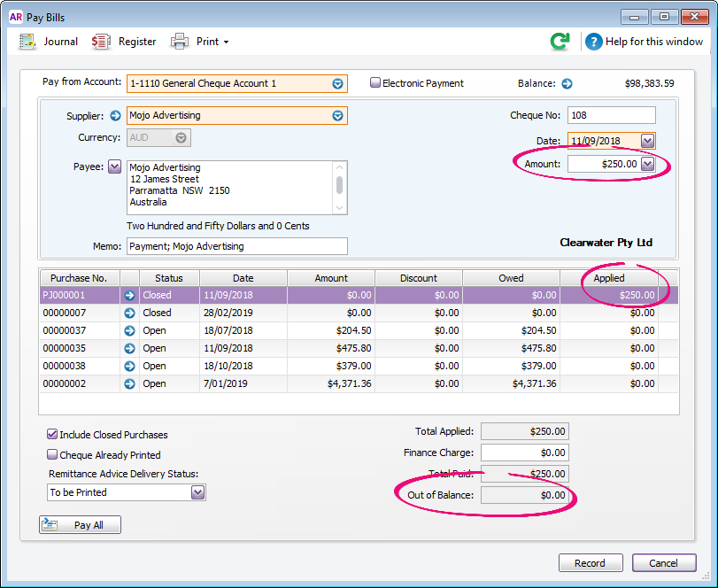Uncheck Include Closed Purchases
This screenshot has height=588, width=718.
(52, 434)
